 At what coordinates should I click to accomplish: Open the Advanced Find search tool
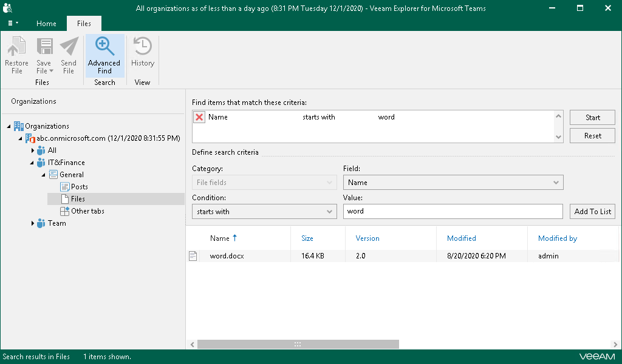[x=104, y=55]
